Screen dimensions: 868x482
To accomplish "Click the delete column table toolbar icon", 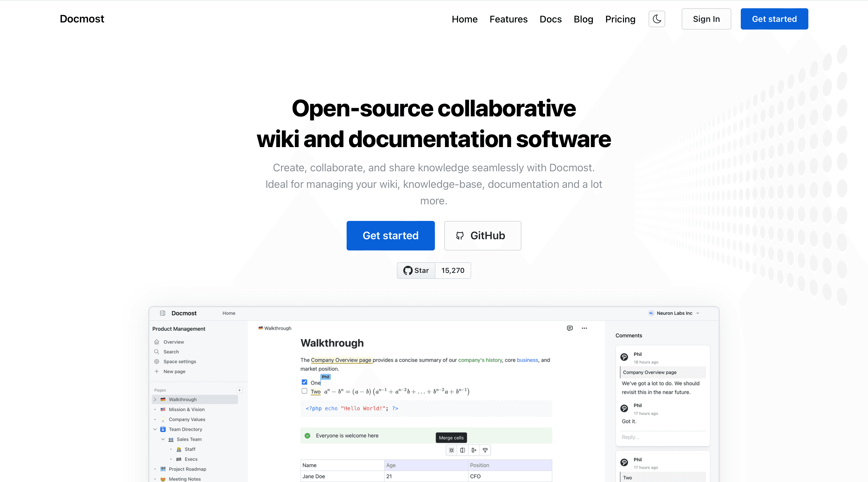I will pyautogui.click(x=474, y=450).
